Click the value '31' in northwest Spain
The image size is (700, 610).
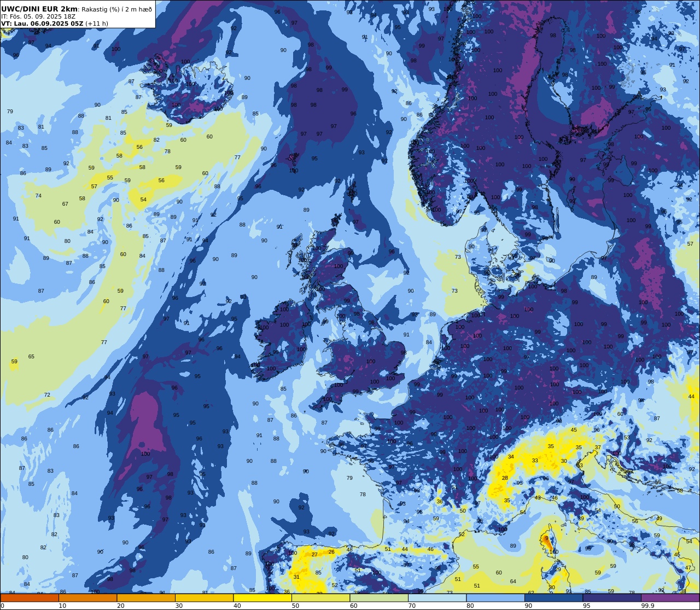click(x=296, y=577)
